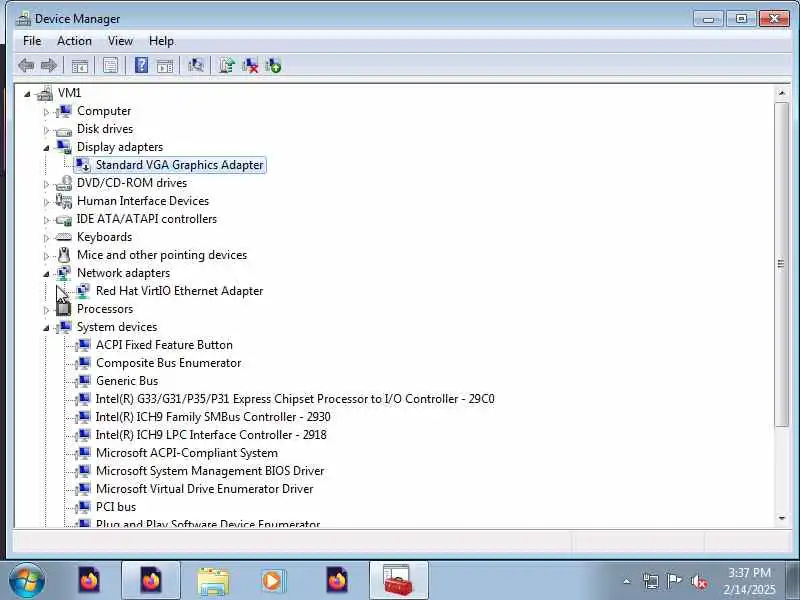Screen dimensions: 800x600
Task: Click the Red Hat VirtIO Ethernet Adapter icon
Action: [83, 291]
